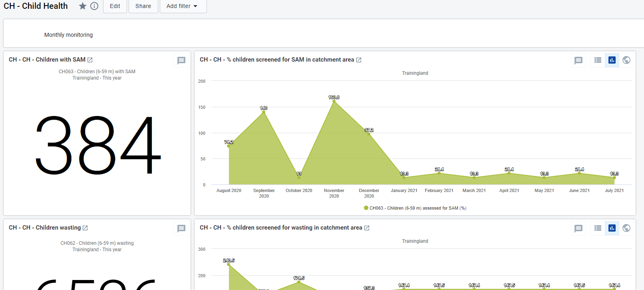Expand the Add filter dropdown
Image resolution: width=644 pixels, height=290 pixels.
(x=183, y=6)
